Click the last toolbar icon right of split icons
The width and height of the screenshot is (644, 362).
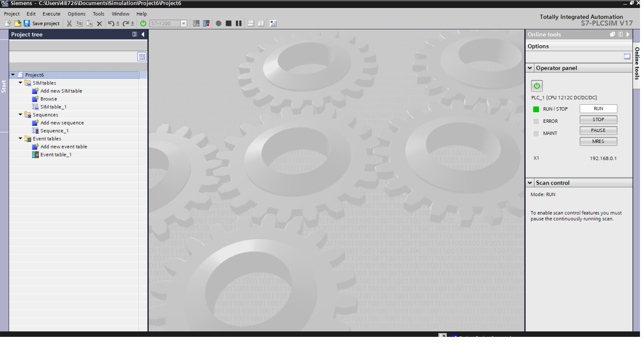click(x=273, y=23)
